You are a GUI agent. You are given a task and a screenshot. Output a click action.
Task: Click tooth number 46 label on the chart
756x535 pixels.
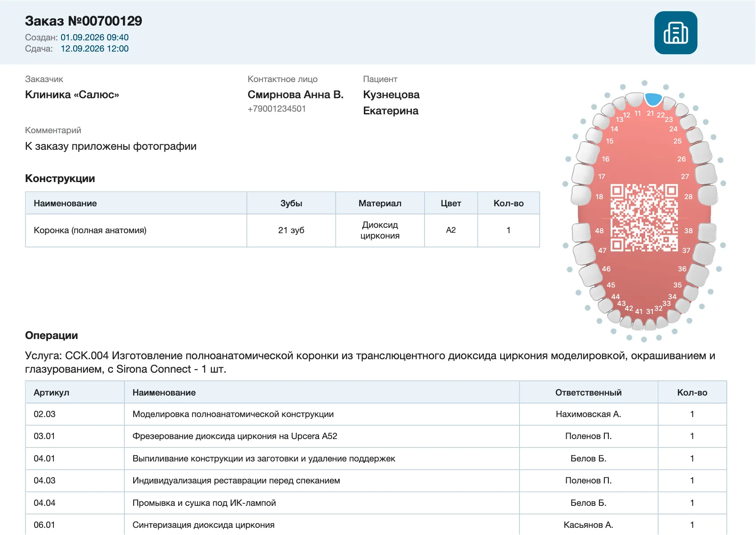pyautogui.click(x=606, y=269)
